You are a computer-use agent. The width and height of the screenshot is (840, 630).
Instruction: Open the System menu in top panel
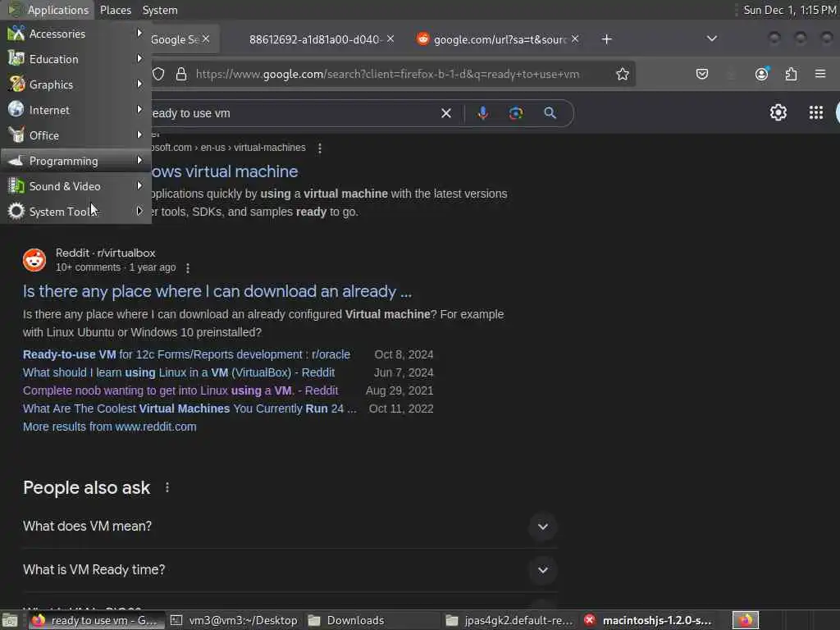point(160,10)
